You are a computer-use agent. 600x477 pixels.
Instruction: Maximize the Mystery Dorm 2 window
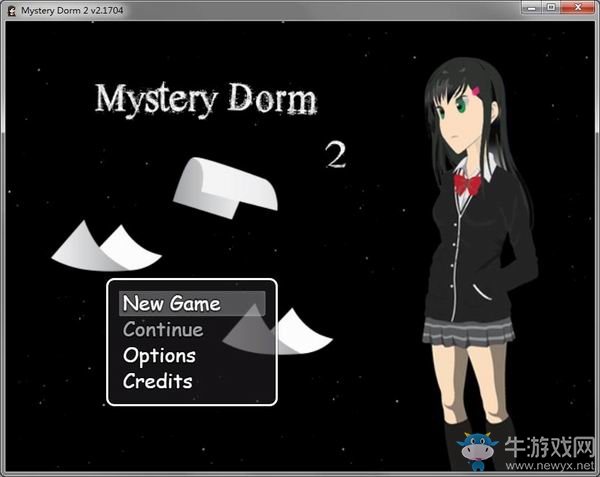point(551,8)
